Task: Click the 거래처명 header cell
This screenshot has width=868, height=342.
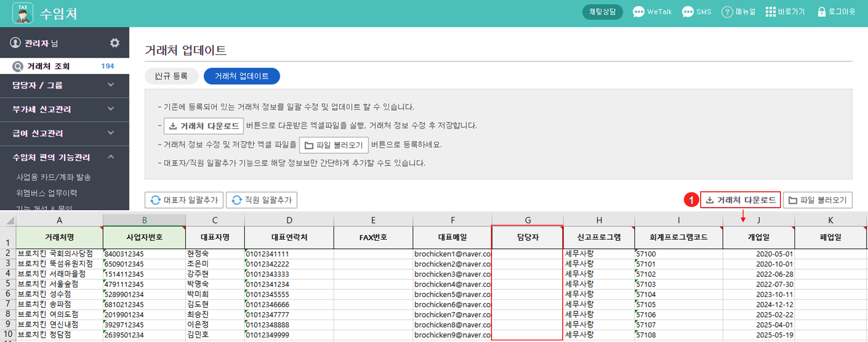Action: (59, 237)
